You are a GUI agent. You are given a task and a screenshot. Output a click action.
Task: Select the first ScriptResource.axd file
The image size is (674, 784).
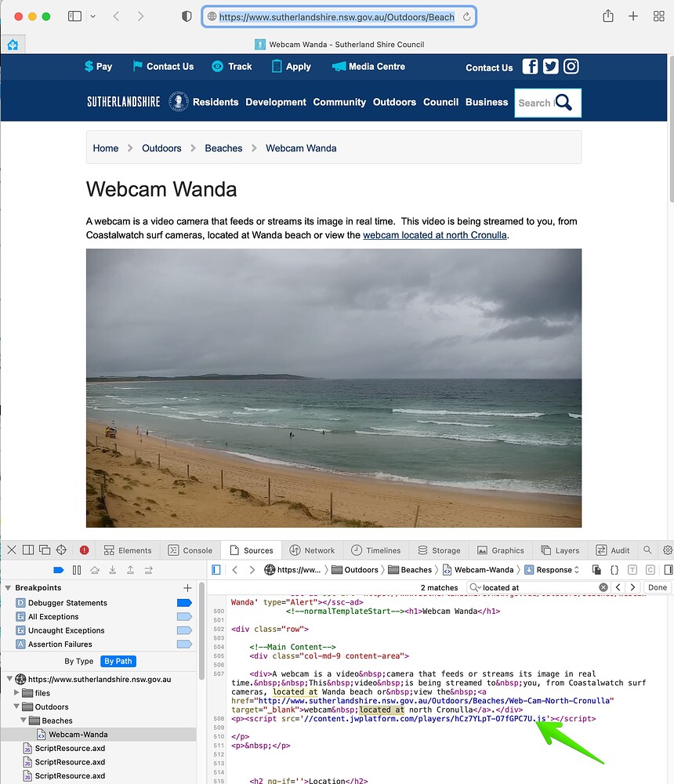(70, 749)
